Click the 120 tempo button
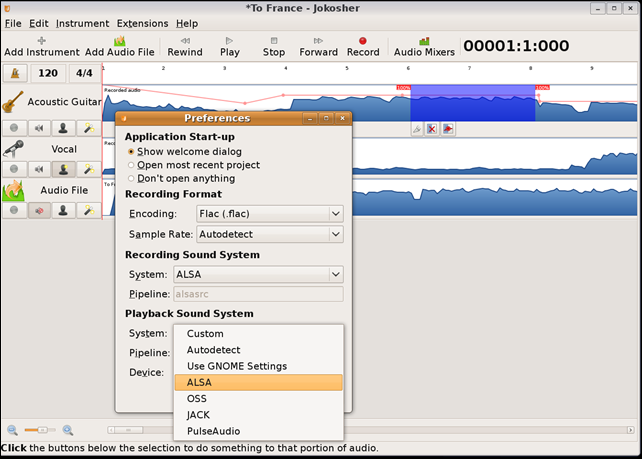 click(47, 73)
